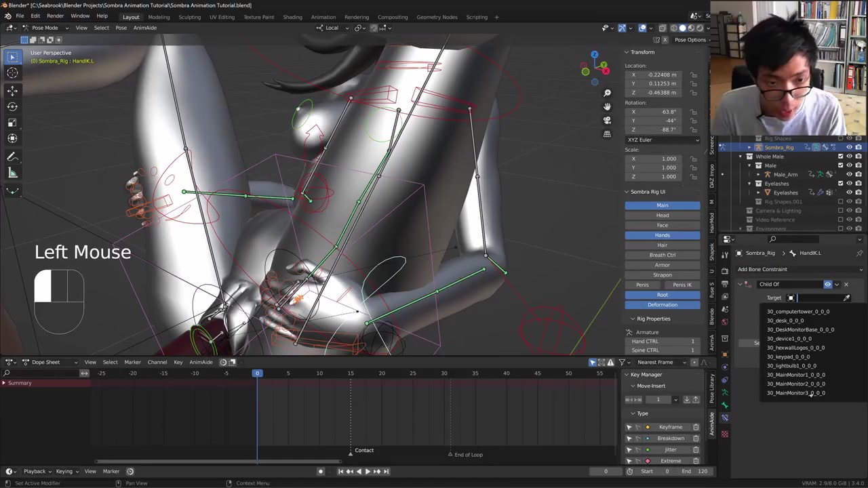The height and width of the screenshot is (488, 868).
Task: Adjust the Hand CTRL slider
Action: (663, 341)
